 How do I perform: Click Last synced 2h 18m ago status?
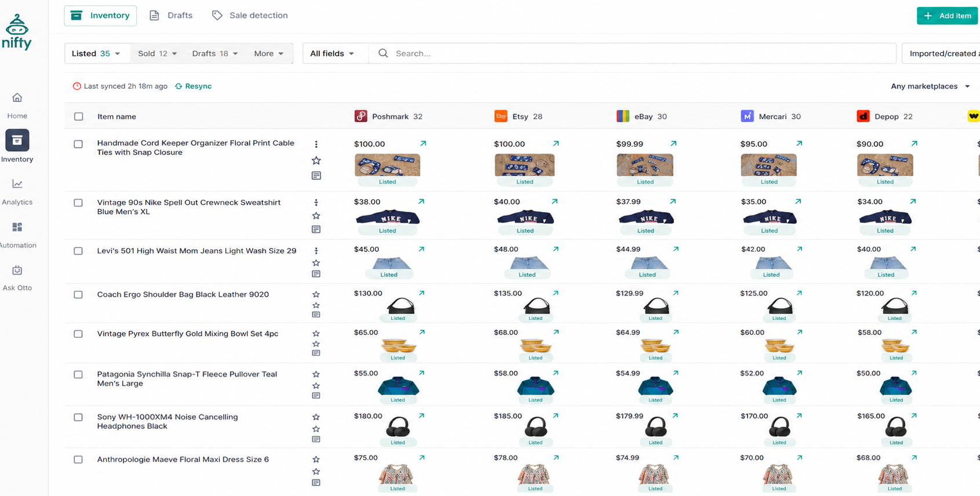[120, 86]
